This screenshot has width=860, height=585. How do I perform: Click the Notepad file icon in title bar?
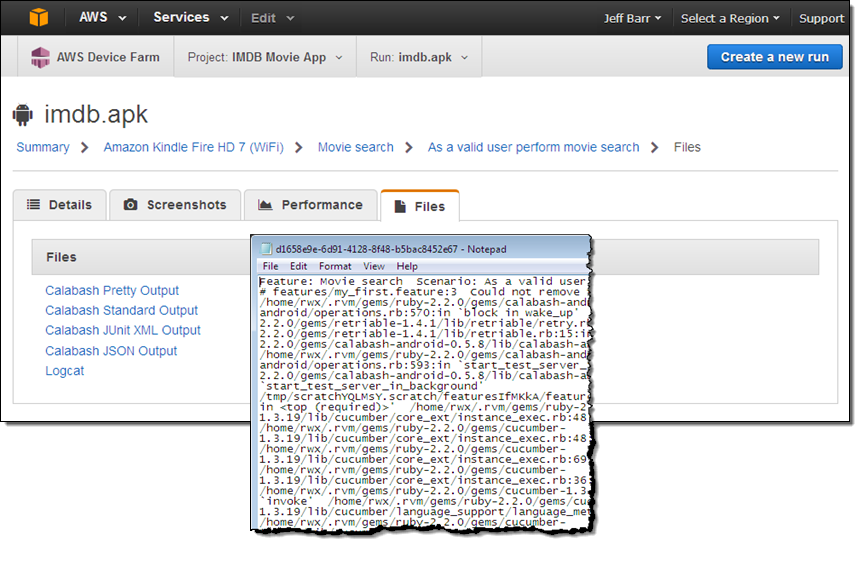click(x=266, y=248)
